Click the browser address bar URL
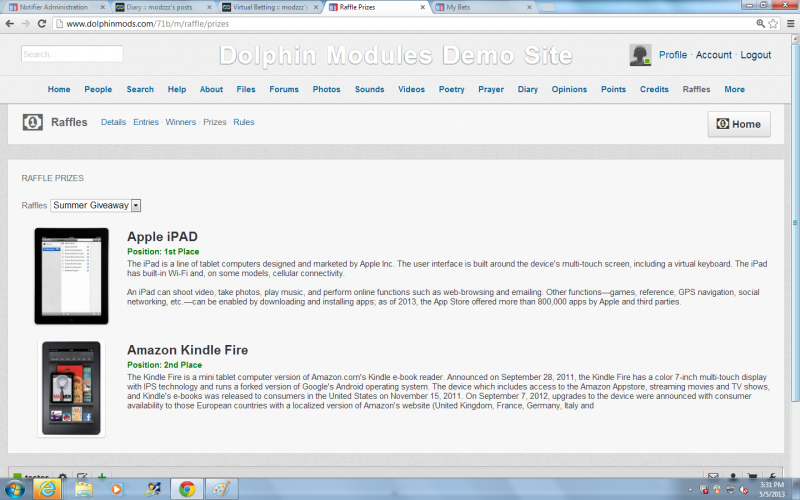Screen dimensions: 800x500 pyautogui.click(x=147, y=23)
